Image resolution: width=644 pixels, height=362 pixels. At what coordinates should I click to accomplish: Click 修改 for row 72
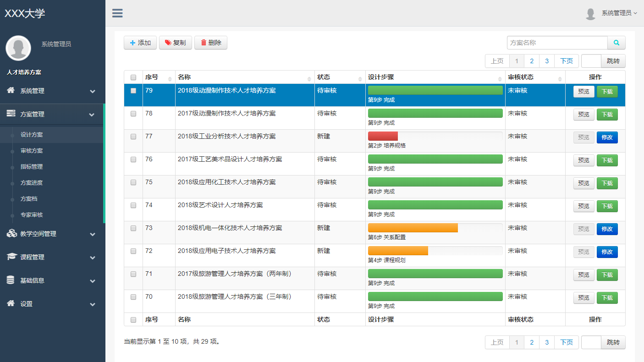pyautogui.click(x=607, y=252)
